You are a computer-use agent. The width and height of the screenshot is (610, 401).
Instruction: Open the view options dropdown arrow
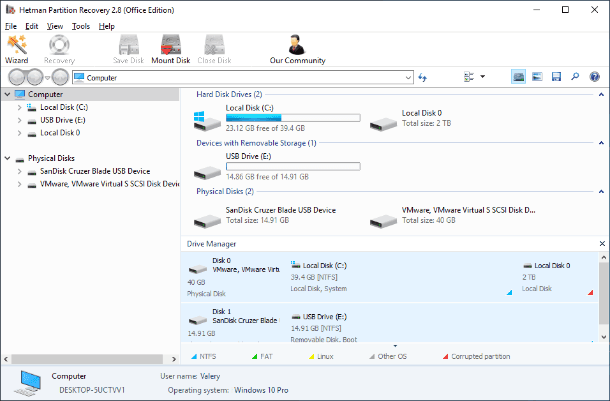point(483,77)
